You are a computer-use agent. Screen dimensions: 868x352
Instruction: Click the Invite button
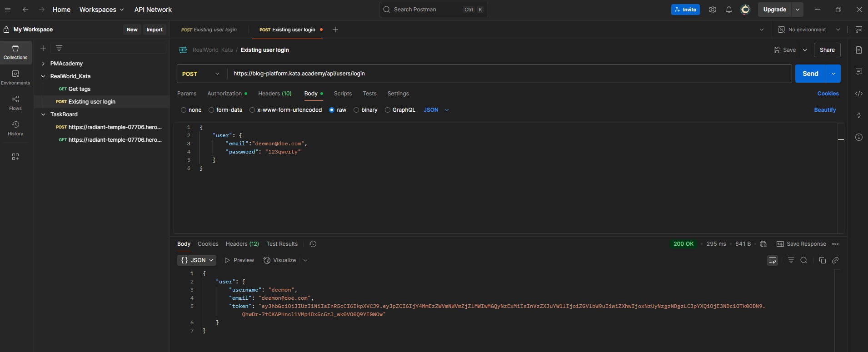[685, 10]
